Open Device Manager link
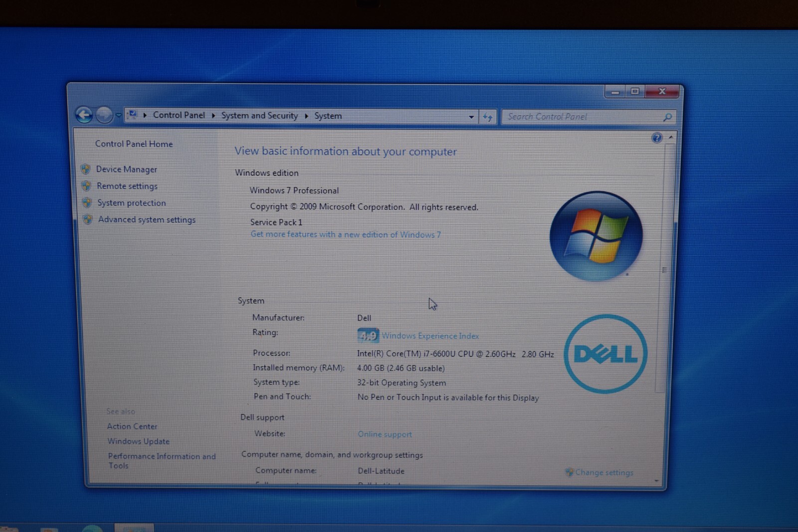This screenshot has width=798, height=532. click(126, 170)
